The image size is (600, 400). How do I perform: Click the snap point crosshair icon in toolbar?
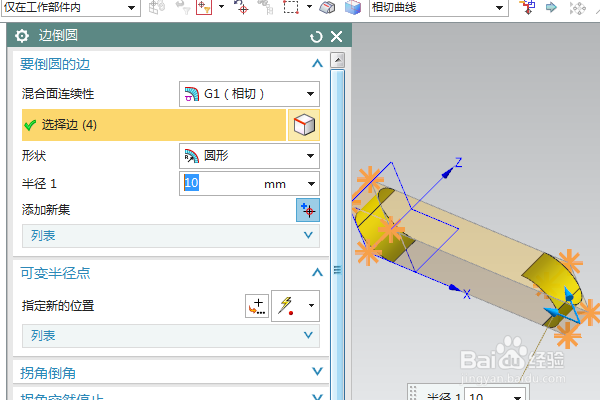click(241, 7)
